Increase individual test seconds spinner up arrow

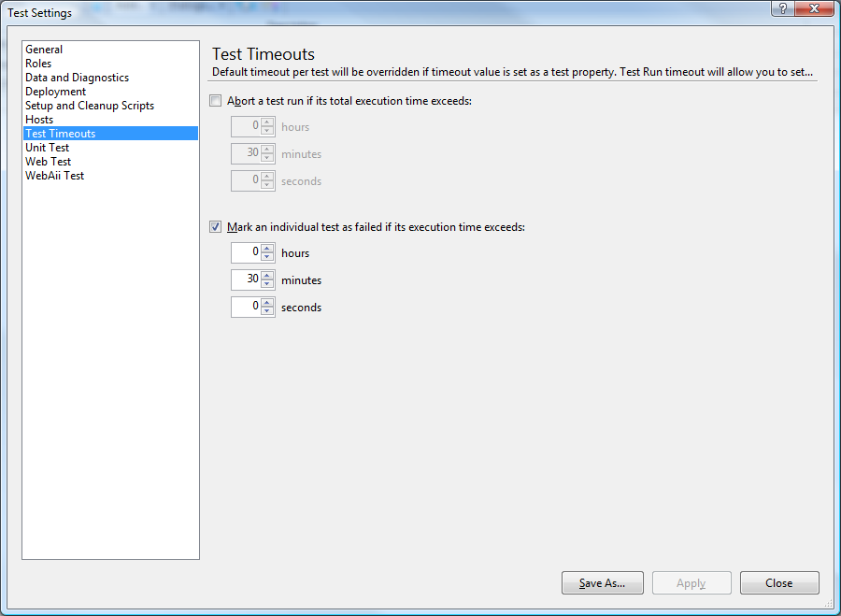pos(268,303)
